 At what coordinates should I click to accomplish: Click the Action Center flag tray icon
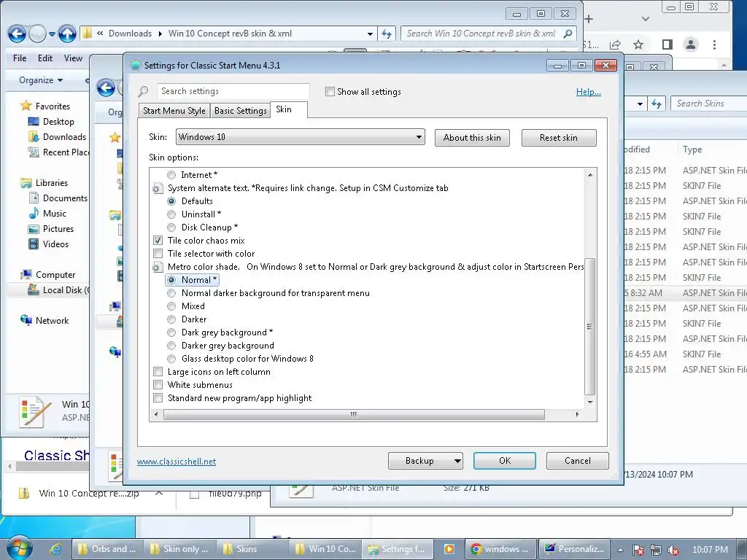click(x=638, y=550)
